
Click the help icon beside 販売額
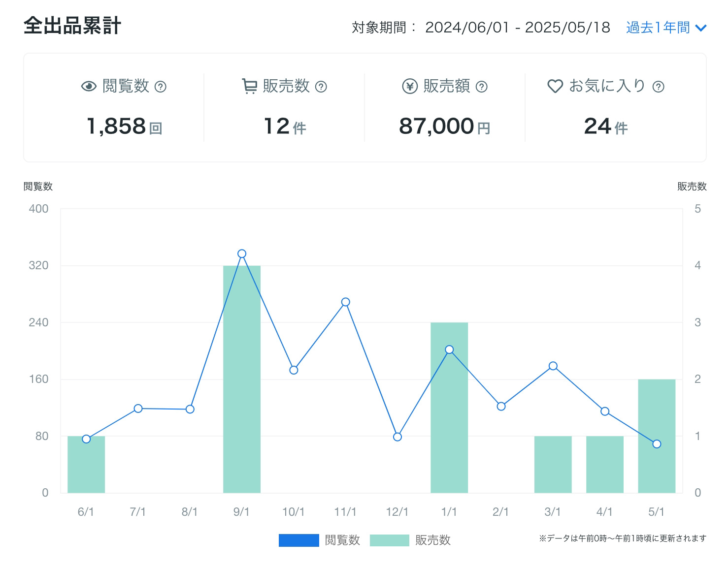coord(482,87)
